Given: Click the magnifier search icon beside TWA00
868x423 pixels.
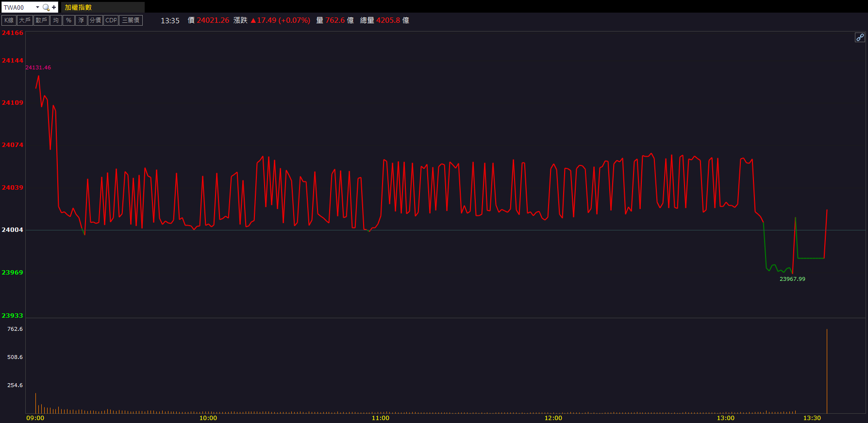Looking at the screenshot, I should 46,7.
